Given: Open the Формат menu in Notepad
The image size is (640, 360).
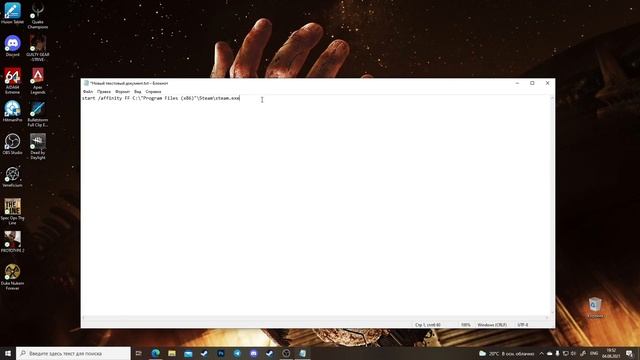Looking at the screenshot, I should (122, 92).
